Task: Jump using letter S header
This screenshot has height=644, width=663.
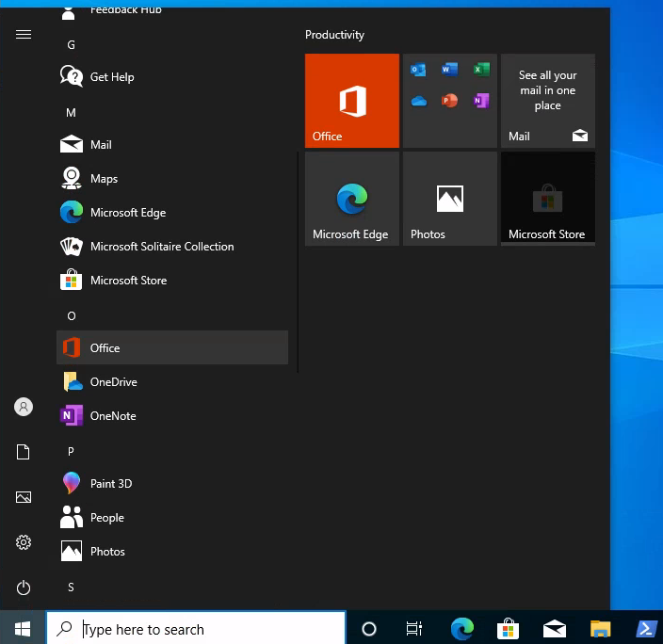Action: point(71,587)
